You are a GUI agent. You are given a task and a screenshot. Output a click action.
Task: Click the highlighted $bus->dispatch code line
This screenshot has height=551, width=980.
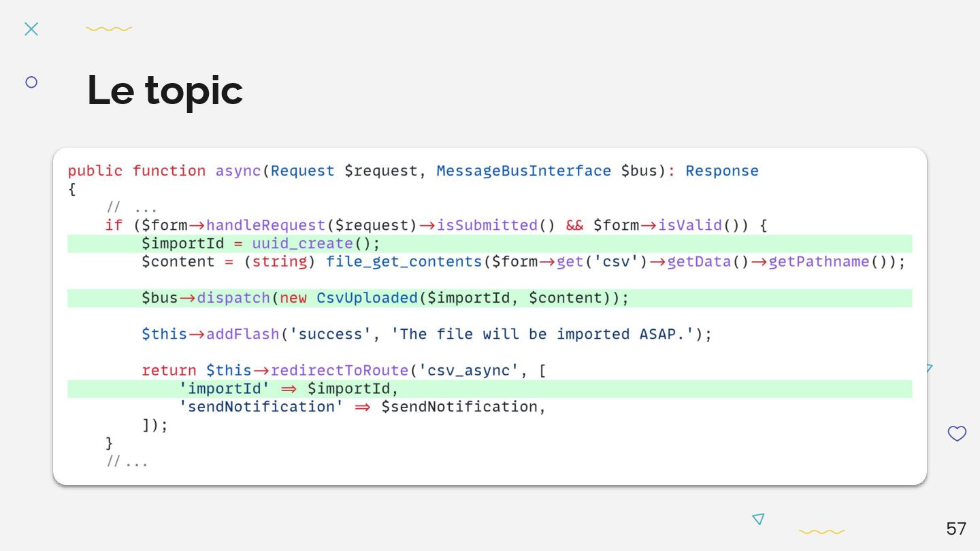tap(385, 298)
